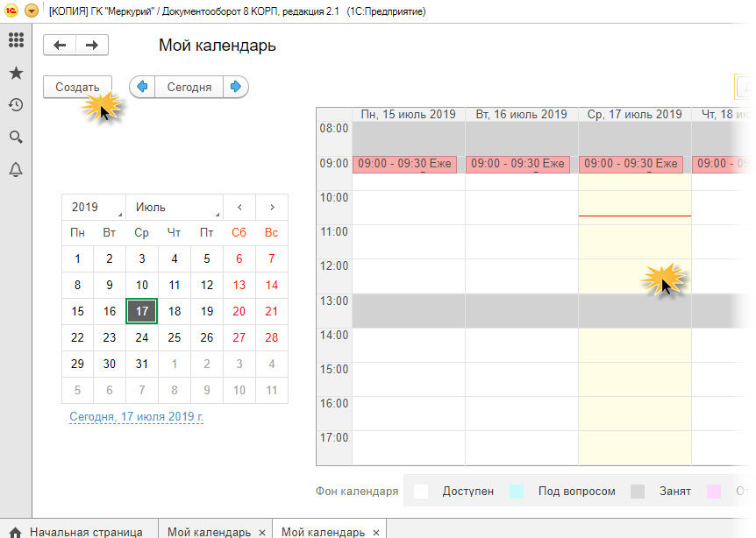Expand the Июль month dropdown
Viewport: 756px width, 538px height.
[173, 208]
